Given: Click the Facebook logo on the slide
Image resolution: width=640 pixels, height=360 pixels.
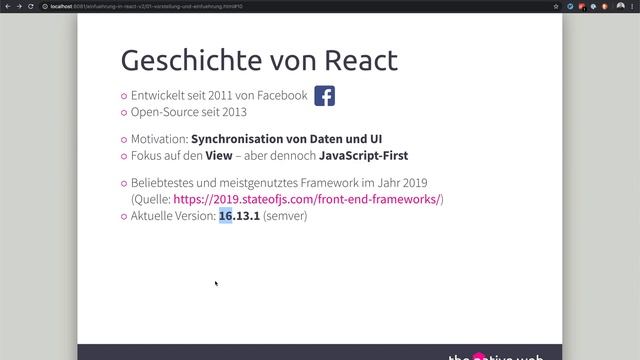Looking at the screenshot, I should point(324,96).
